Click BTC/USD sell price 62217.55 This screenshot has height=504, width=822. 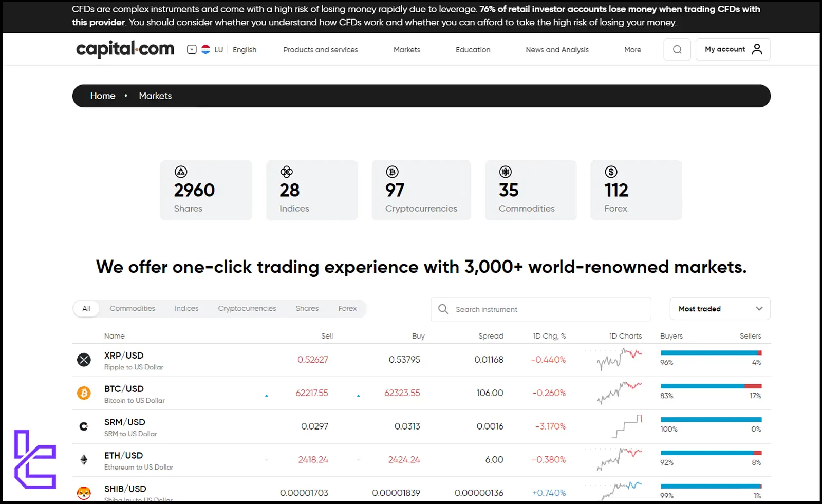(x=312, y=393)
